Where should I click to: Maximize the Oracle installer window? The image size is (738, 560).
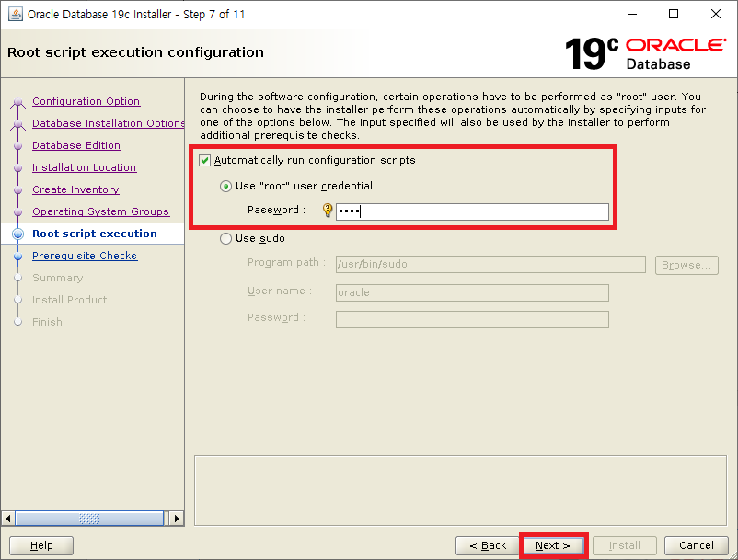click(674, 14)
